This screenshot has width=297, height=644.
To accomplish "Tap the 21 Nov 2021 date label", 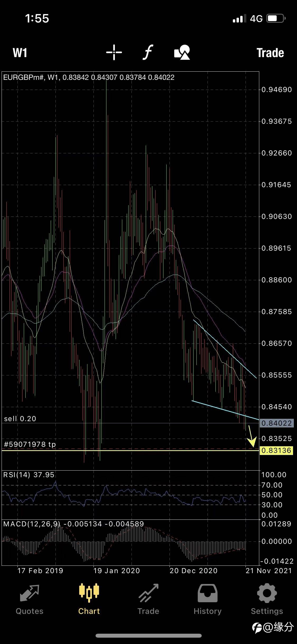I will coord(269,571).
